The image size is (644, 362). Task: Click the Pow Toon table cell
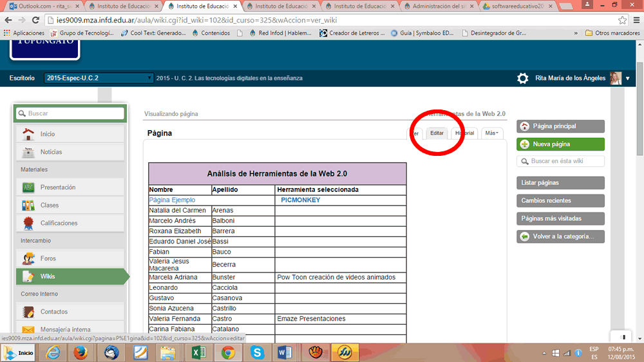pos(341,278)
